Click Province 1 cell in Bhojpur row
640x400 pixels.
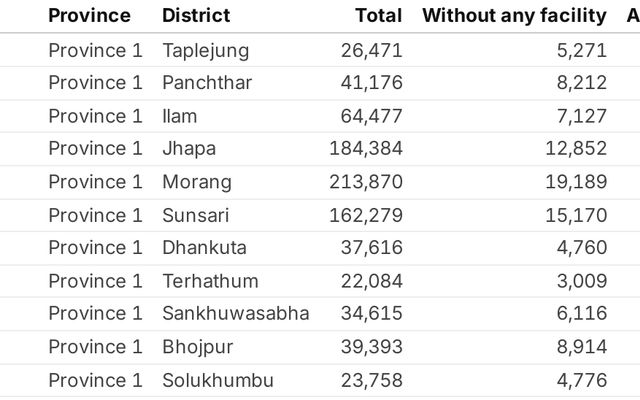point(95,347)
